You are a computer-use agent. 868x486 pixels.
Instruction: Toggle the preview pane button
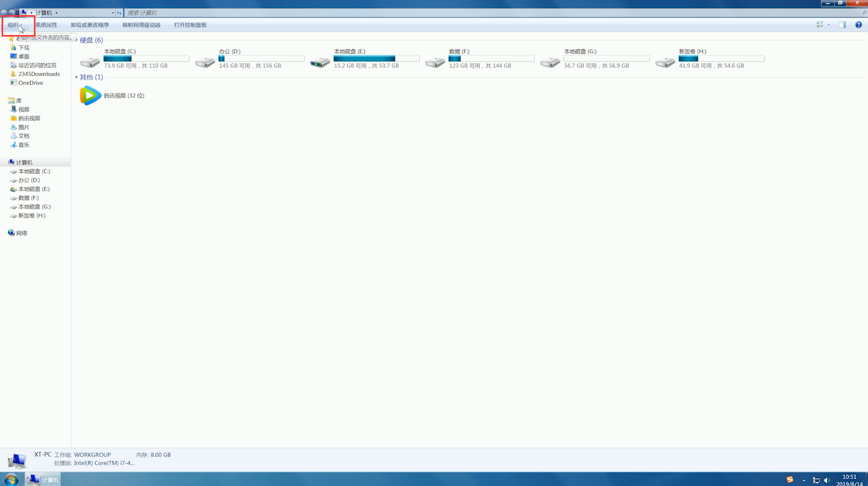[842, 25]
